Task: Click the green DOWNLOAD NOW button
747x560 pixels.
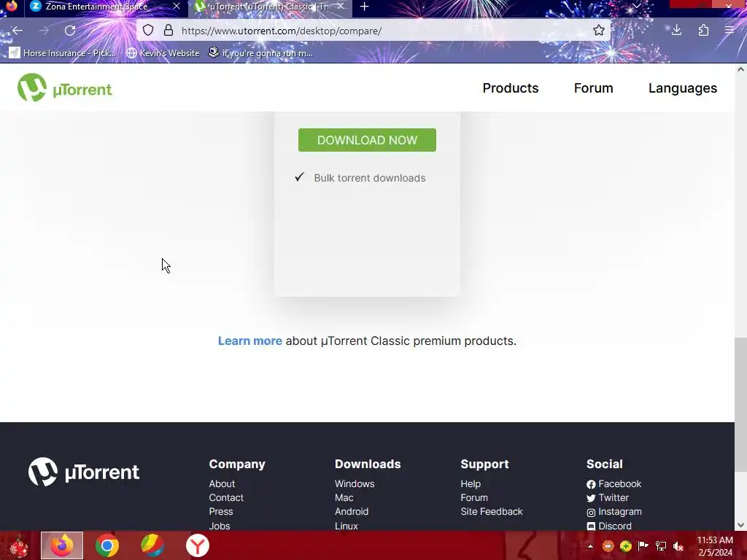Action: tap(367, 140)
